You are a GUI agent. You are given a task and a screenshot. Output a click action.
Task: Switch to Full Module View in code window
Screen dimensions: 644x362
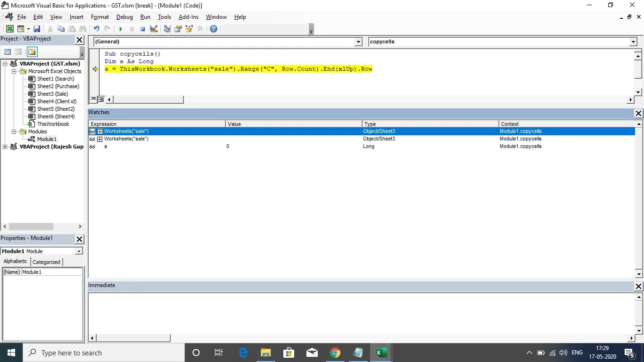point(101,99)
